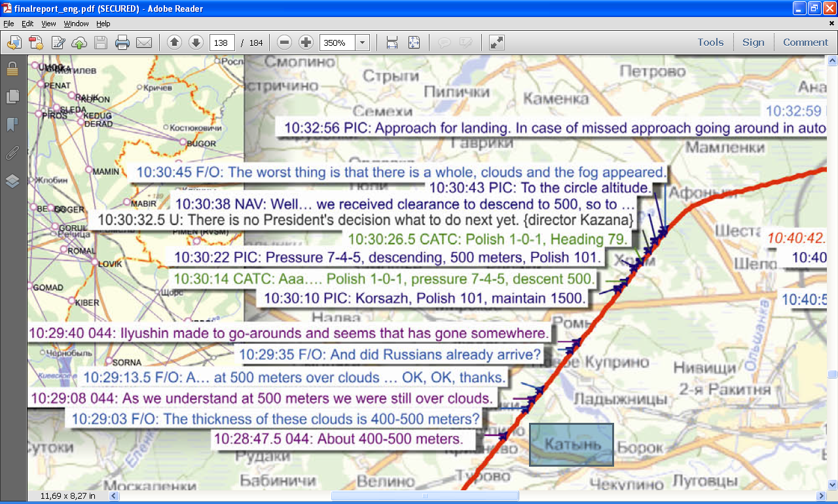Open the View menu
The image size is (838, 504).
pyautogui.click(x=48, y=24)
